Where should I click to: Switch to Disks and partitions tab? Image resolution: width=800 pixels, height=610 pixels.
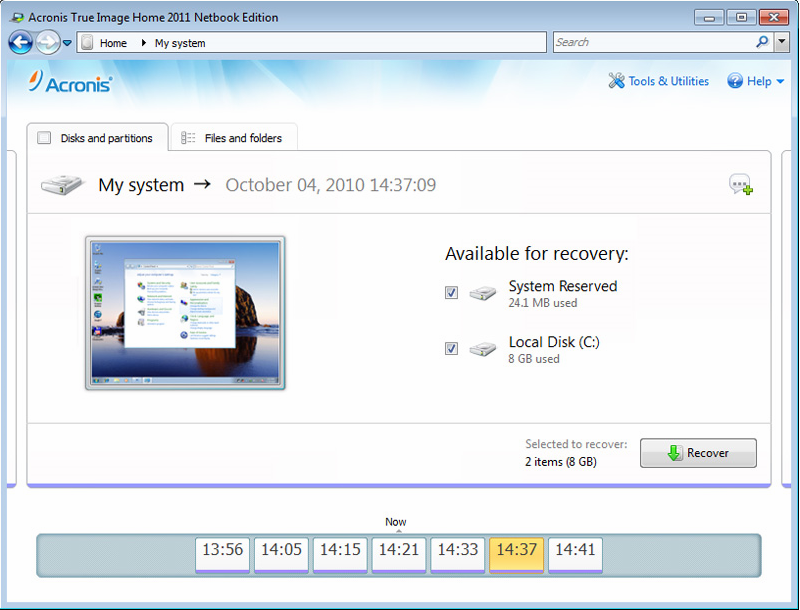[x=97, y=138]
